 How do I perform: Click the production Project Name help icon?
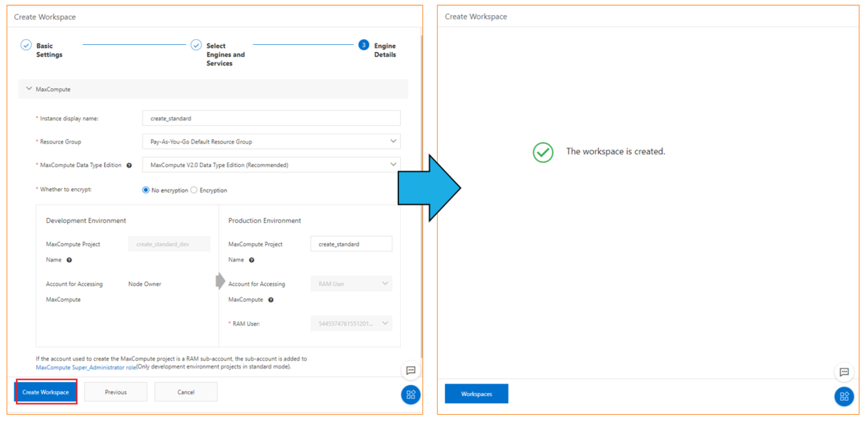(252, 260)
